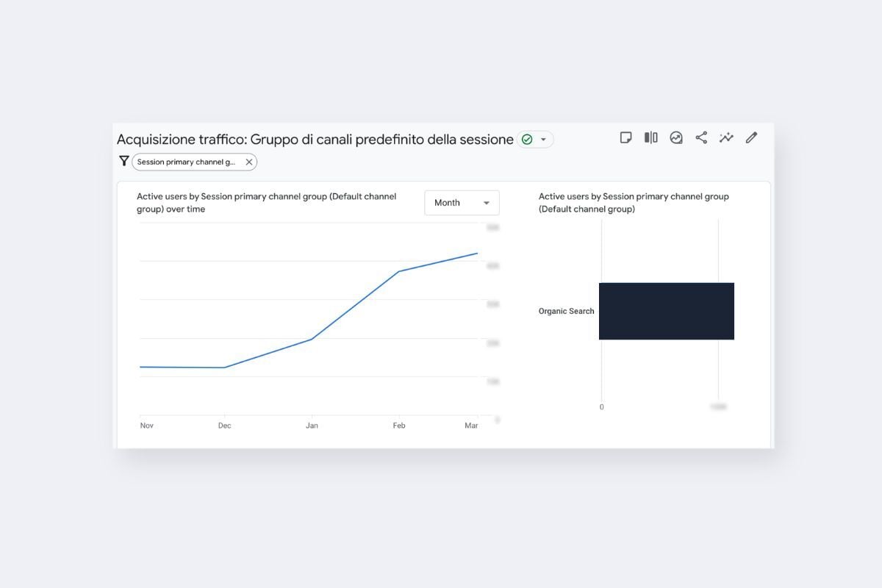Expand the Month granularity dropdown
The height and width of the screenshot is (588, 882).
pyautogui.click(x=462, y=203)
